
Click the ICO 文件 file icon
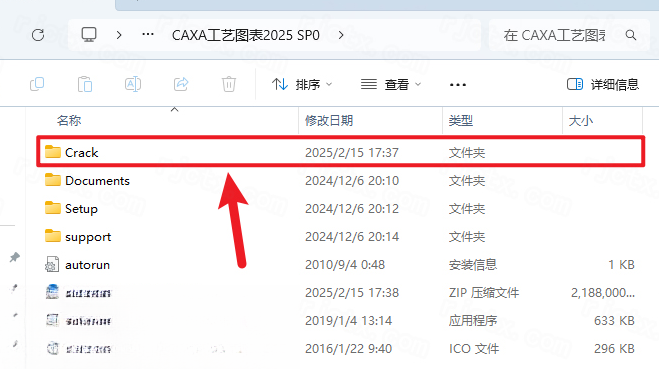52,348
